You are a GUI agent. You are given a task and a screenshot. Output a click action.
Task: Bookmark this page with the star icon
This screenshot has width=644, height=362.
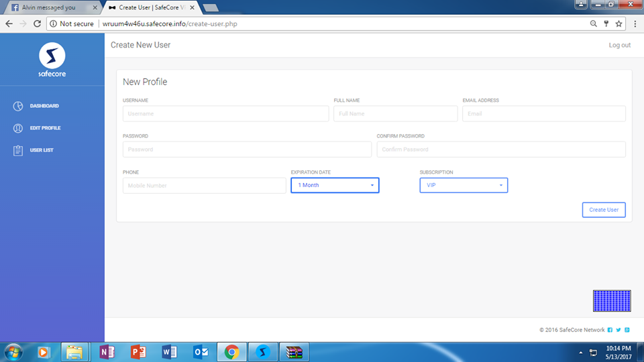point(619,23)
